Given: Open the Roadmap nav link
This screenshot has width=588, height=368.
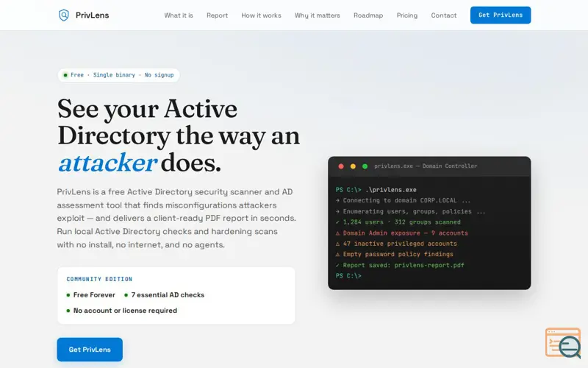Looking at the screenshot, I should pyautogui.click(x=368, y=15).
